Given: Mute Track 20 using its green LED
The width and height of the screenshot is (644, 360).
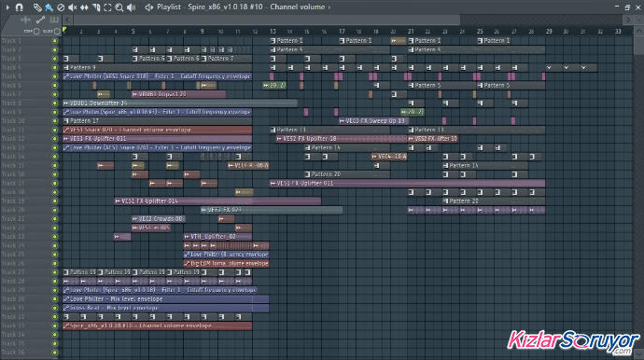Looking at the screenshot, I should point(55,210).
